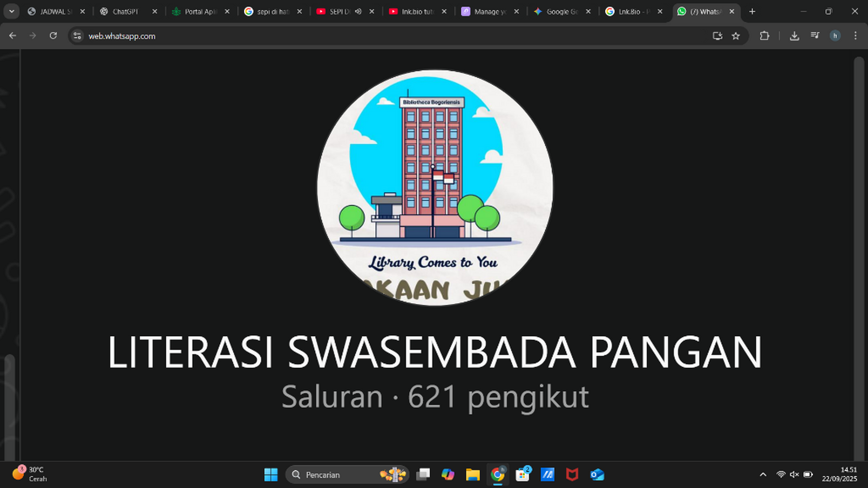
Task: Open the weather widget showing 30°C Cerah
Action: [x=30, y=474]
